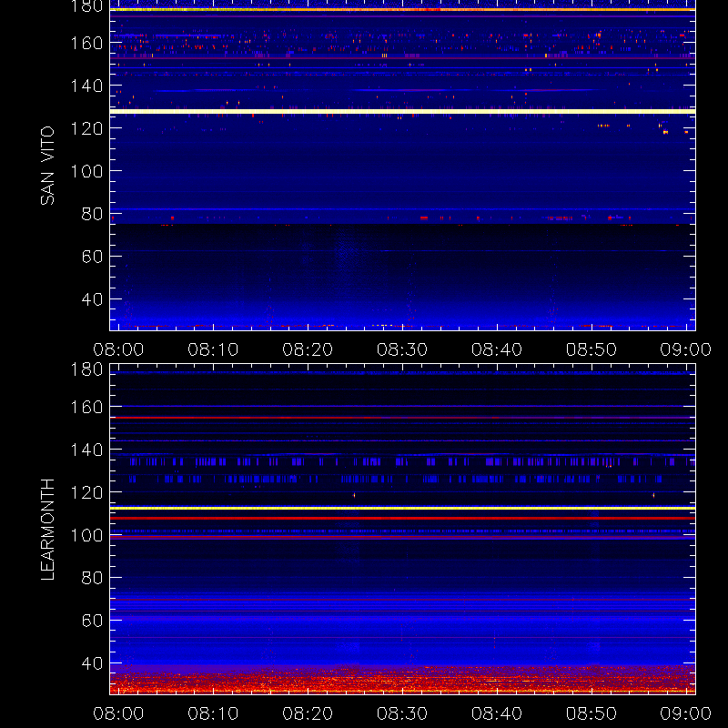Image resolution: width=728 pixels, height=728 pixels.
Task: Click the bright white band in San Vito spectrogram
Action: point(402,111)
